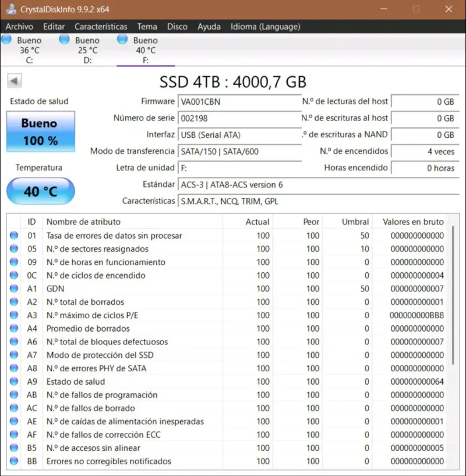Viewport: 466px width, 476px height.
Task: Click the status dot for attribute 01
Action: point(14,235)
